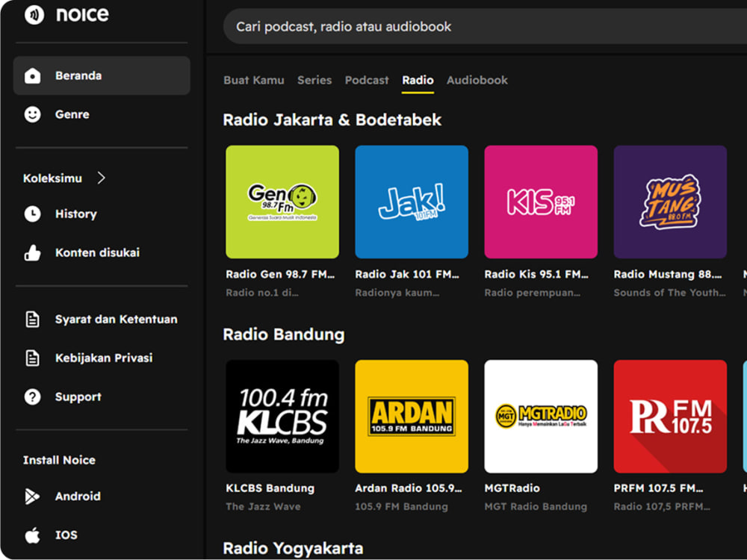This screenshot has width=747, height=560.
Task: Click the Radio Bandung heading
Action: click(x=283, y=335)
